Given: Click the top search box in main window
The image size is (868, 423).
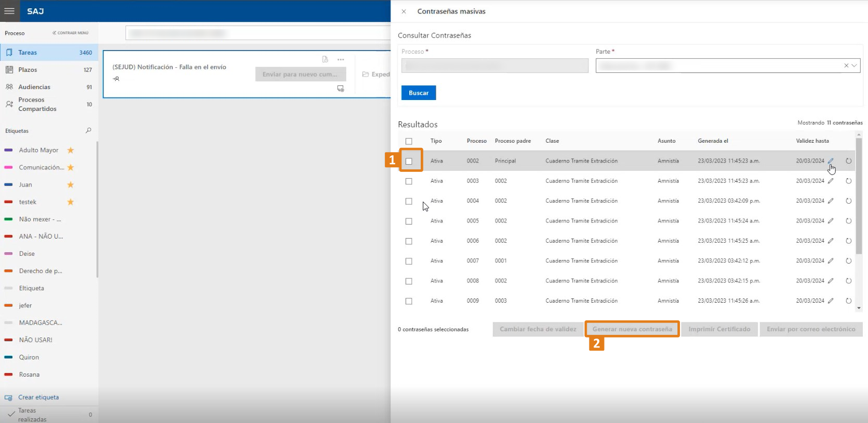Looking at the screenshot, I should (x=258, y=33).
